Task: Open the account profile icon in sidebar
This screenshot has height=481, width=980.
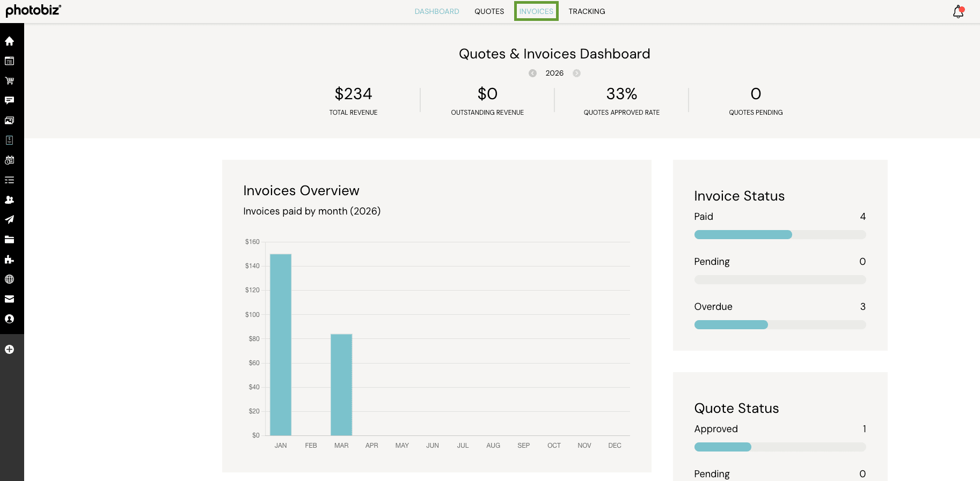Action: [9, 319]
